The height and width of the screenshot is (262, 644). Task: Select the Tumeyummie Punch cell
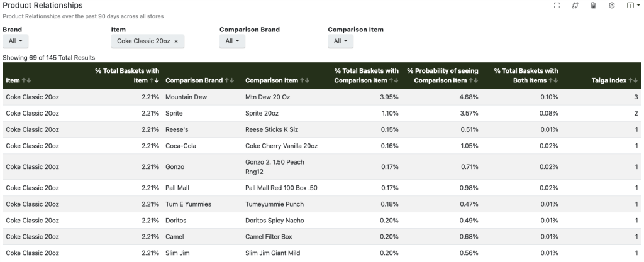pos(274,204)
